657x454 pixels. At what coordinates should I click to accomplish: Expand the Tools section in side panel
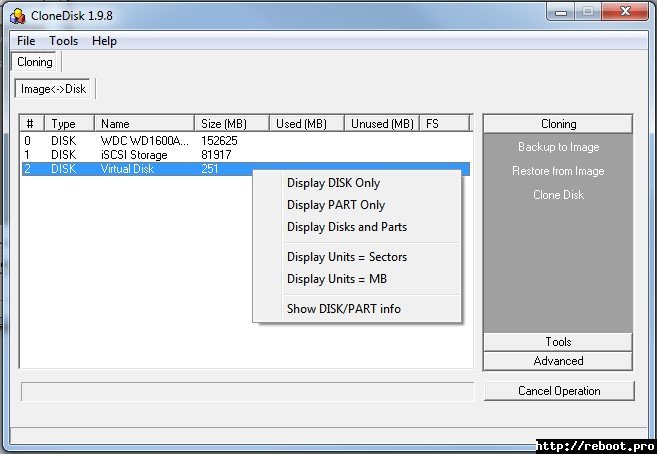coord(558,342)
